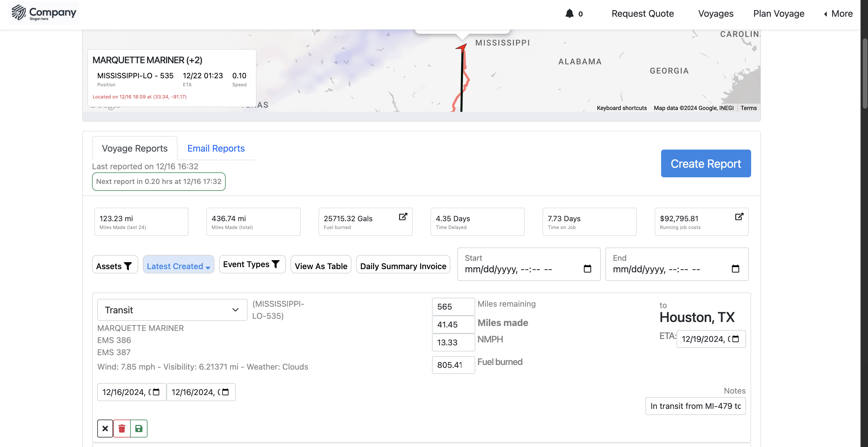Viewport: 868px width, 447px height.
Task: Click the Create Report button
Action: pyautogui.click(x=706, y=163)
